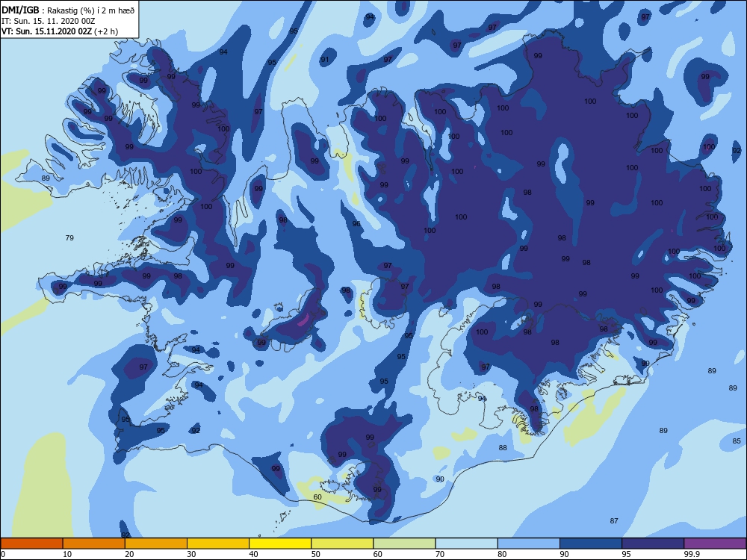Image resolution: width=747 pixels, height=560 pixels.
Task: Click the '40' legend scale label
Action: 253,554
